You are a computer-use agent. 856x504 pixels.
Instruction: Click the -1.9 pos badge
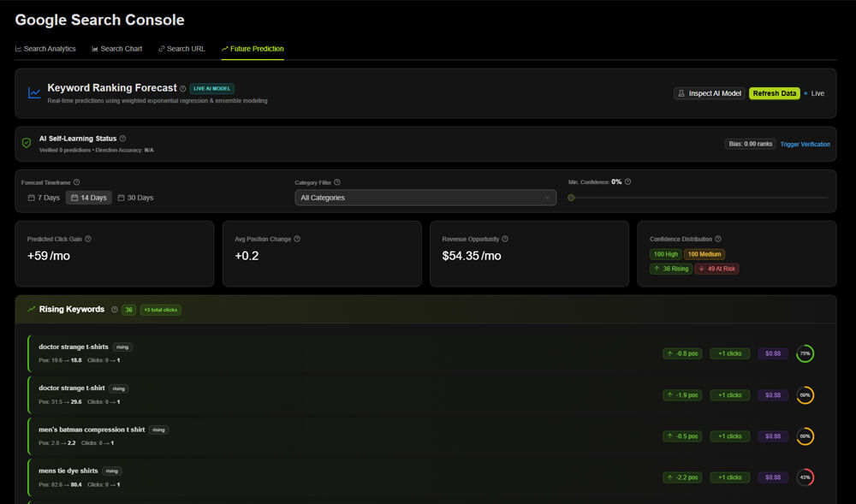(682, 395)
